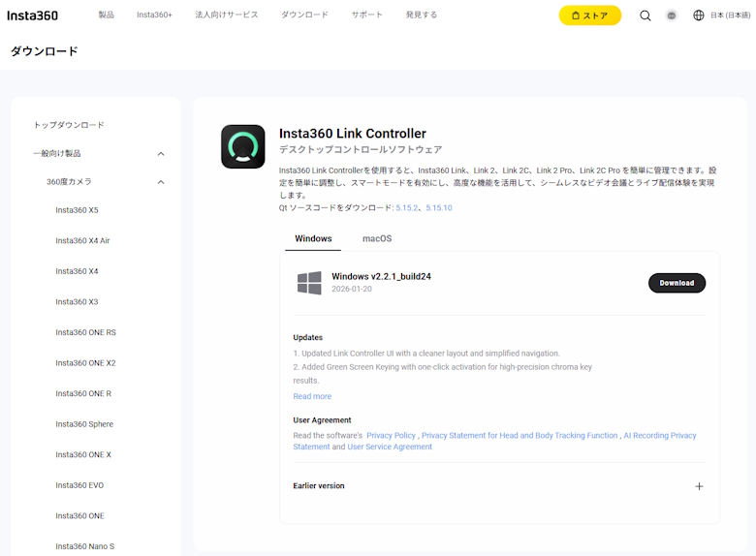Click the Read more link
This screenshot has height=556, width=756.
coord(312,396)
